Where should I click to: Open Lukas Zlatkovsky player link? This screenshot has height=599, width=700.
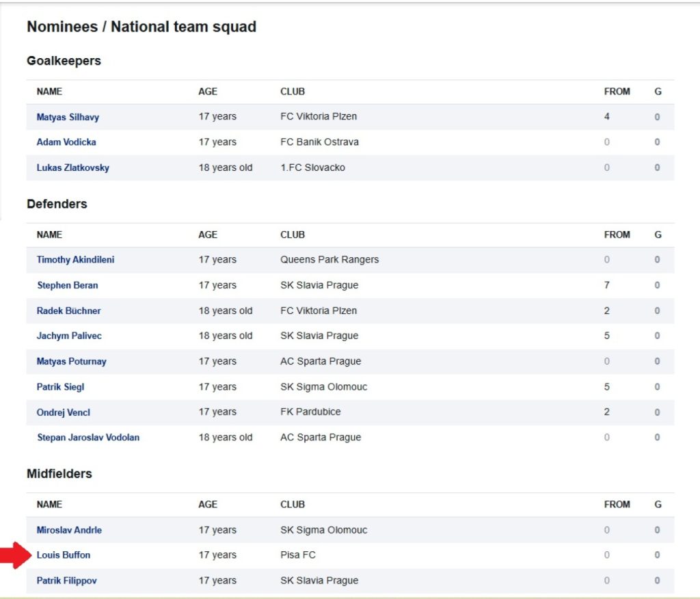click(x=72, y=168)
